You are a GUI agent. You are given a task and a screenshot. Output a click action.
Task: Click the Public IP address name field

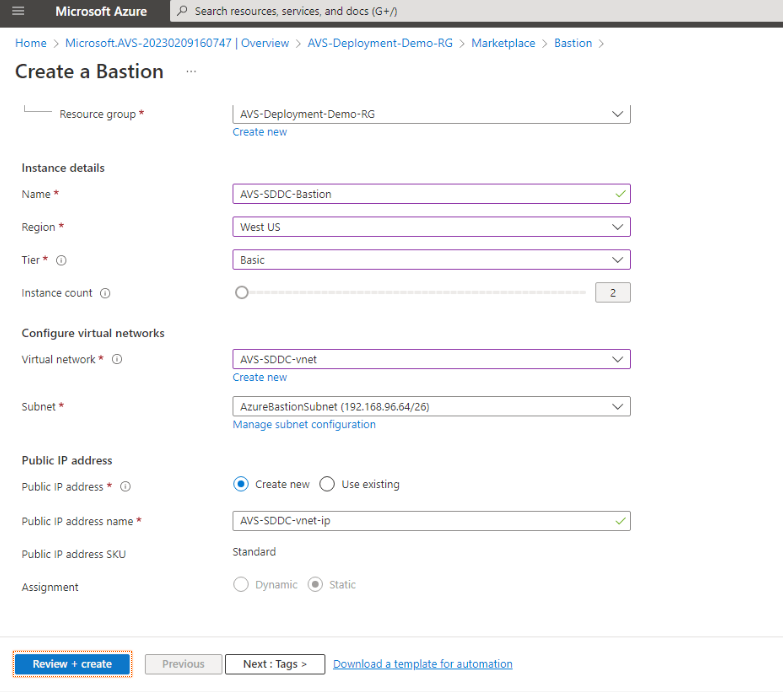[x=431, y=521]
